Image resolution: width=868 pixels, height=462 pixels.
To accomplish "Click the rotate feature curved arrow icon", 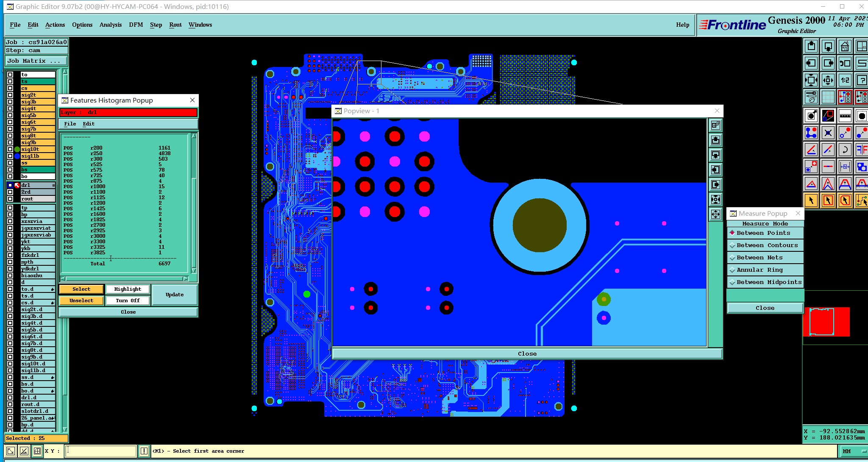I will [x=845, y=149].
